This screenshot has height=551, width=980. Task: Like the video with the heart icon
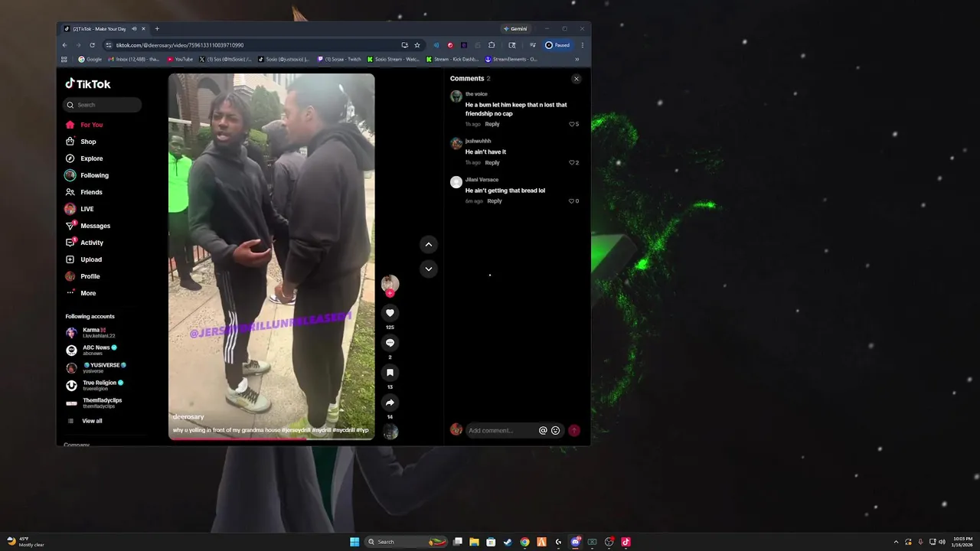click(390, 313)
